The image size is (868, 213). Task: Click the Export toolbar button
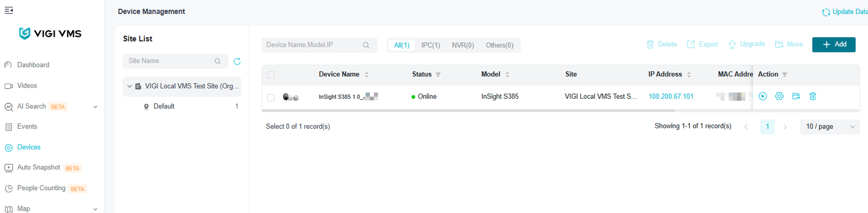click(x=702, y=44)
